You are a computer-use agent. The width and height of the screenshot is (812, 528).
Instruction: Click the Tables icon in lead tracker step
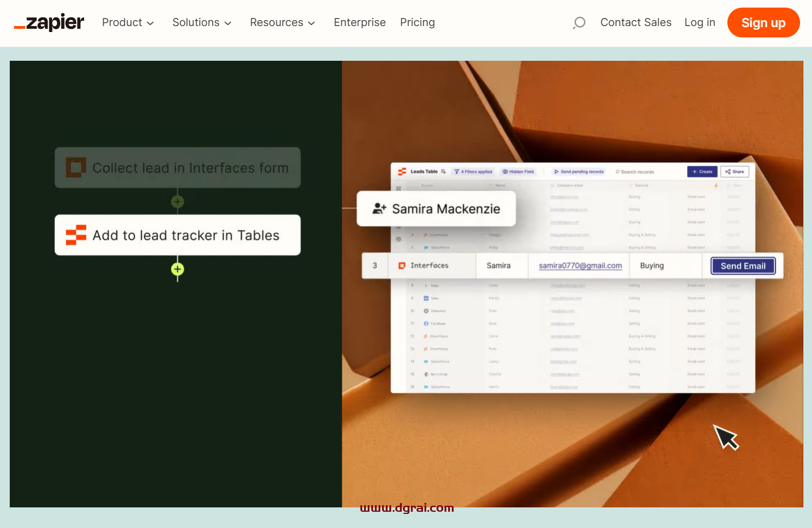(76, 235)
